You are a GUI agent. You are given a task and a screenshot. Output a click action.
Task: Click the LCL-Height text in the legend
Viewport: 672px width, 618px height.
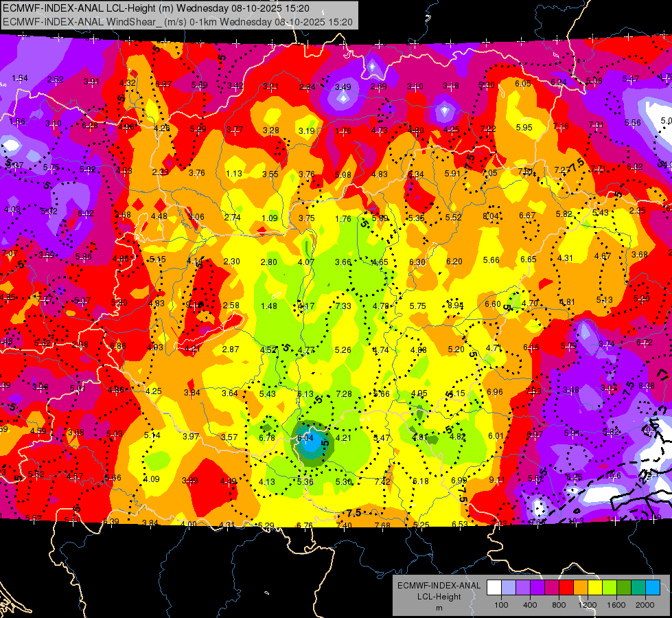(439, 597)
